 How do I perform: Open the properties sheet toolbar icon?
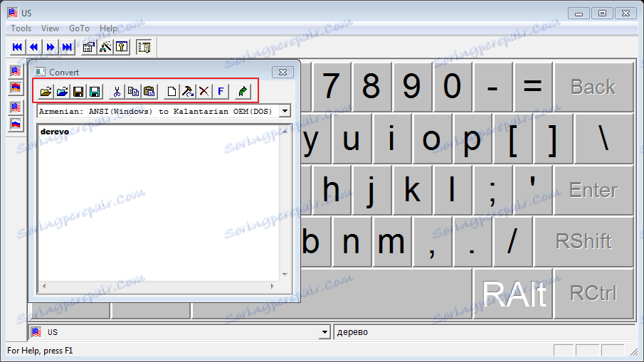tap(88, 47)
